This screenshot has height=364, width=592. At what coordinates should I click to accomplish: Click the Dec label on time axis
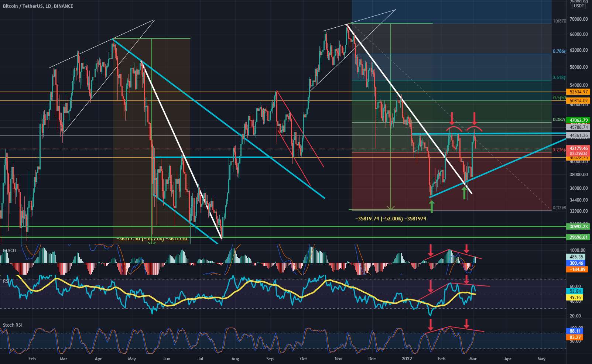coord(372,358)
